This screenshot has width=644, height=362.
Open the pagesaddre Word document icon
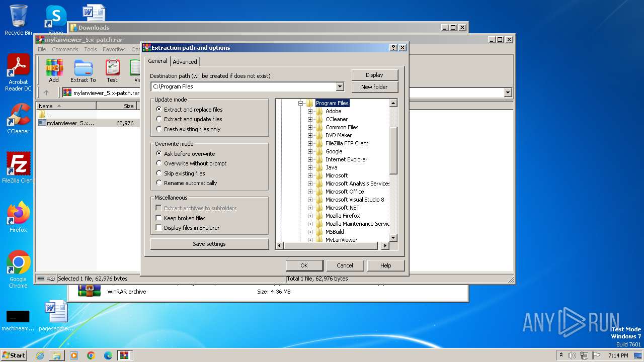coord(56,316)
